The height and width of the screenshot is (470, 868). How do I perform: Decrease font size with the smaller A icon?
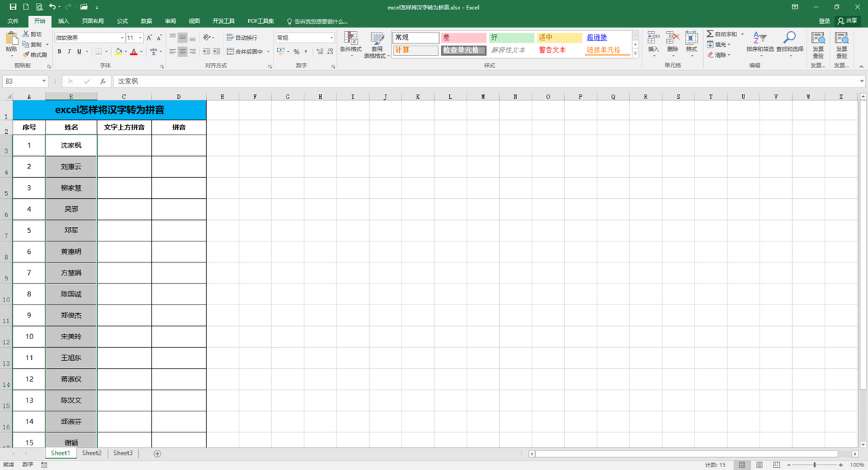click(x=158, y=37)
